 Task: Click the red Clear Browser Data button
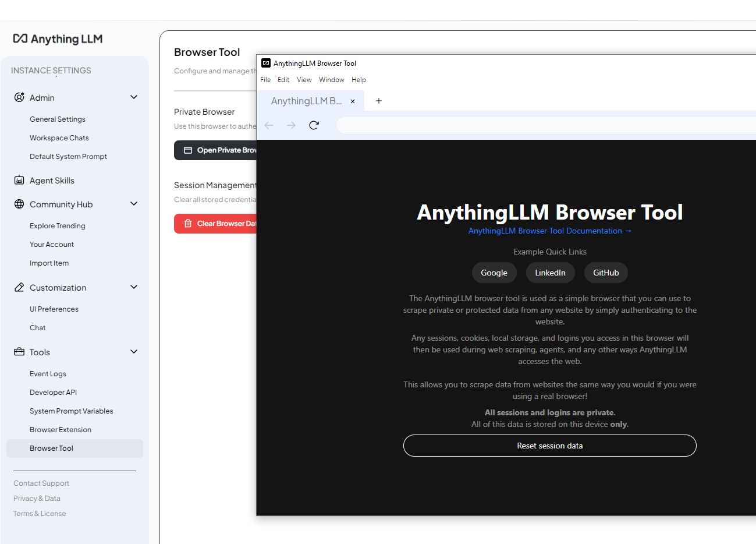(x=216, y=224)
